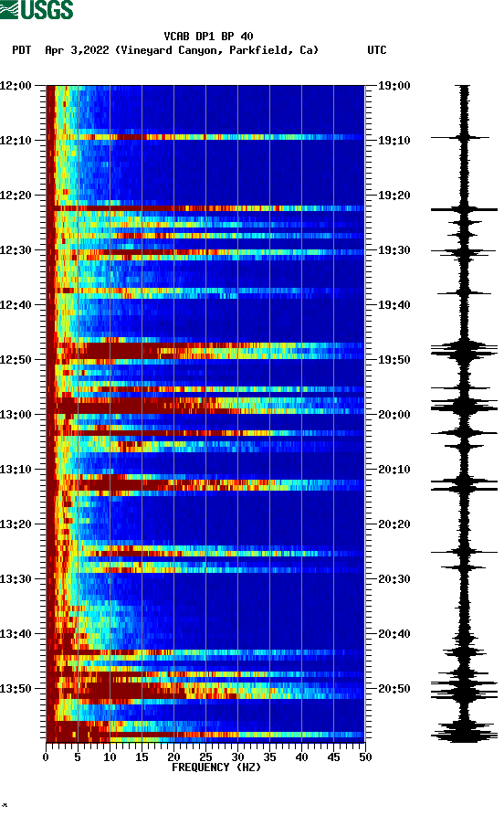This screenshot has width=504, height=815.
Task: Click the 20:20 UTC time label
Action: 394,524
